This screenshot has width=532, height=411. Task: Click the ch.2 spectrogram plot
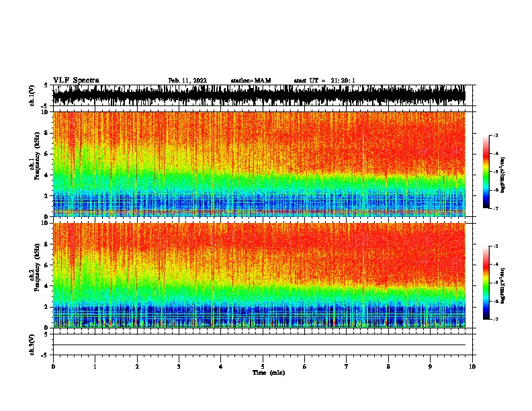(259, 275)
